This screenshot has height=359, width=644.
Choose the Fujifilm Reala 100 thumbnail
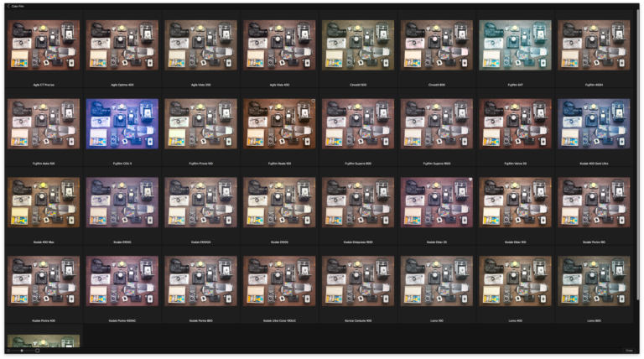tap(279, 123)
